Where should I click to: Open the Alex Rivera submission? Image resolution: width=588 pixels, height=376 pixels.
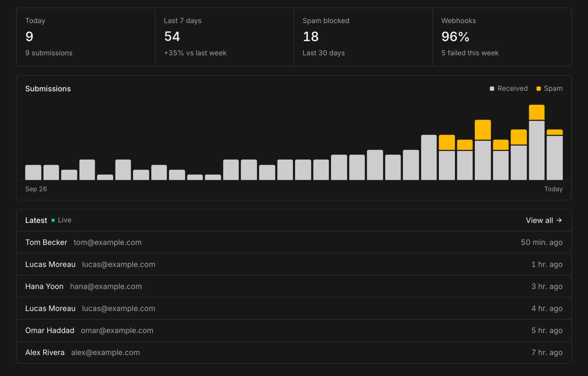[294, 352]
